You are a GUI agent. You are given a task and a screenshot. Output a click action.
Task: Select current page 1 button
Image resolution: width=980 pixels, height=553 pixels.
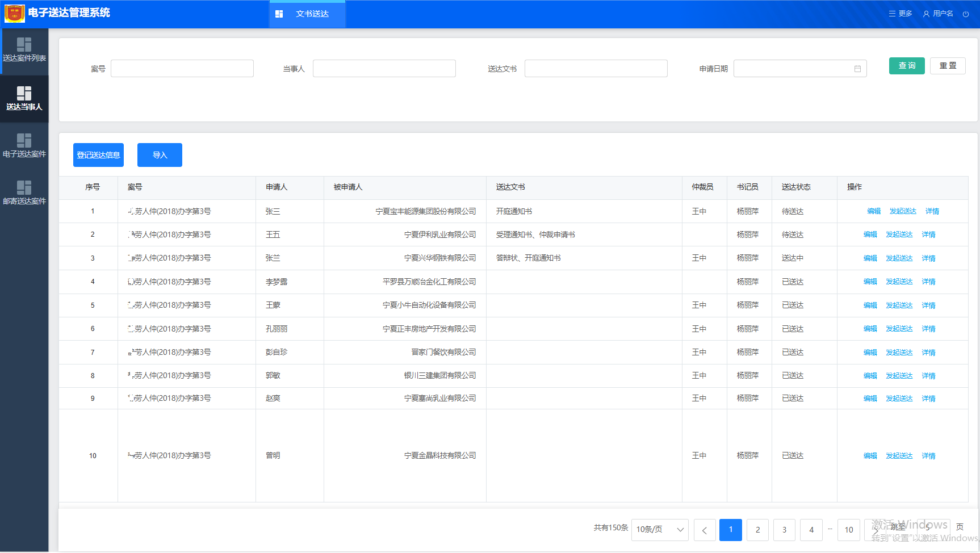pyautogui.click(x=731, y=530)
